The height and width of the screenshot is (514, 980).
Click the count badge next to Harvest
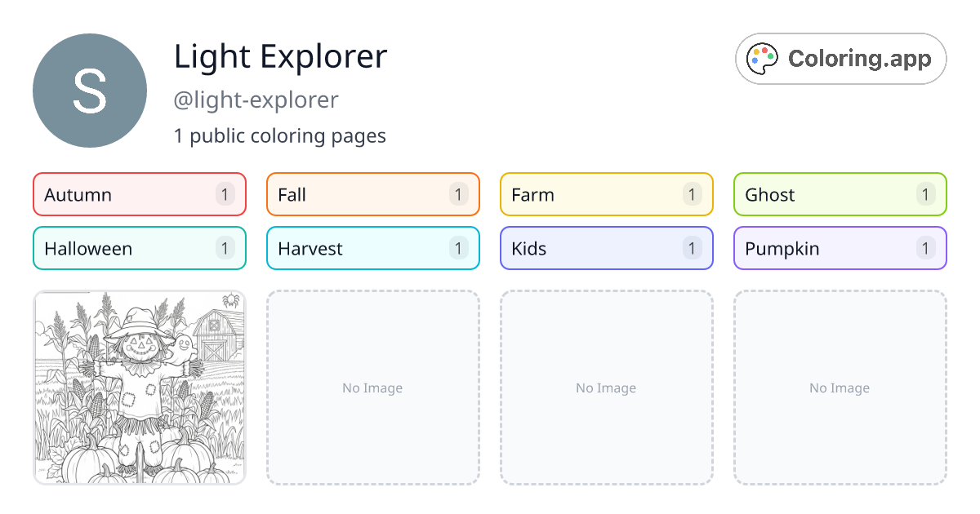(x=458, y=248)
